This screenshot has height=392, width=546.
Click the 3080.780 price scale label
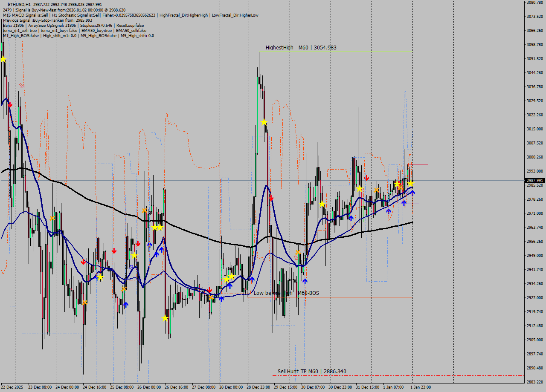pos(534,3)
